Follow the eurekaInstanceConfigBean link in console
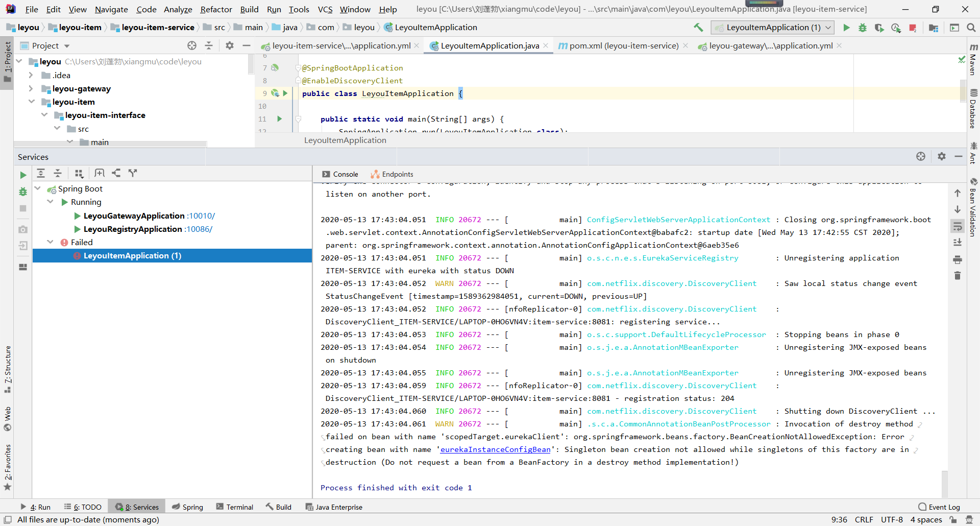The height and width of the screenshot is (526, 980). pos(495,449)
